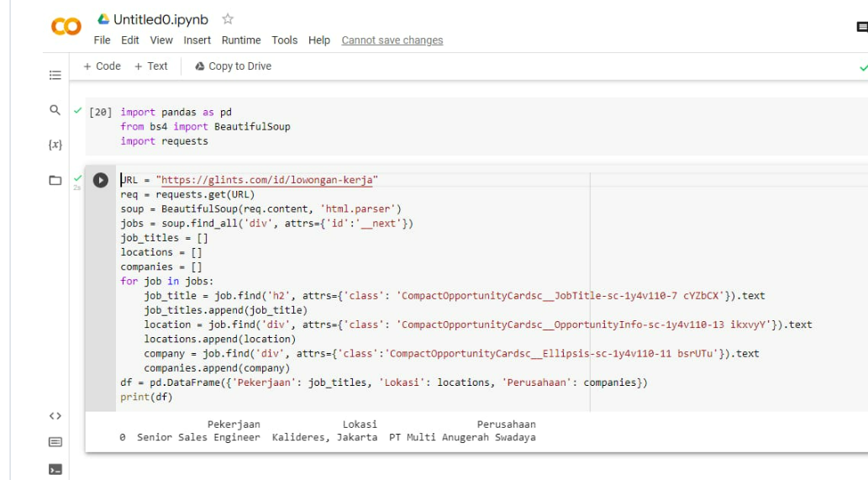The height and width of the screenshot is (480, 868).
Task: Click the green success checkmark of cell [20]
Action: point(77,111)
